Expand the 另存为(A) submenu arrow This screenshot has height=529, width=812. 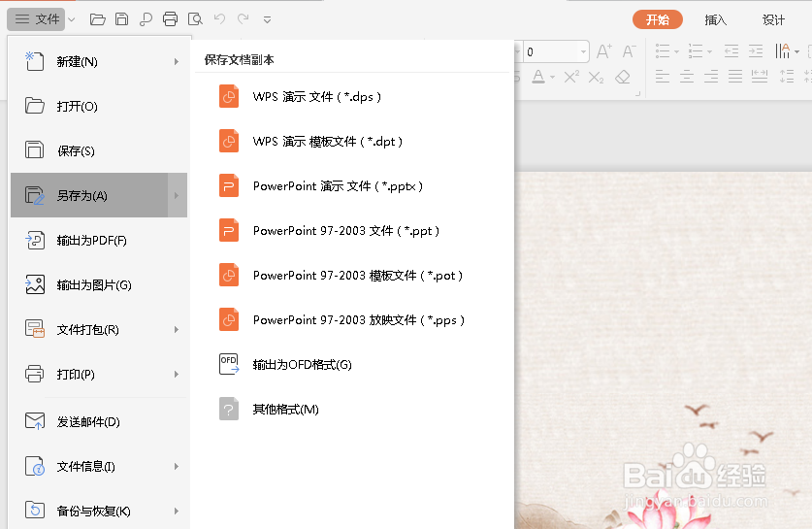point(178,195)
